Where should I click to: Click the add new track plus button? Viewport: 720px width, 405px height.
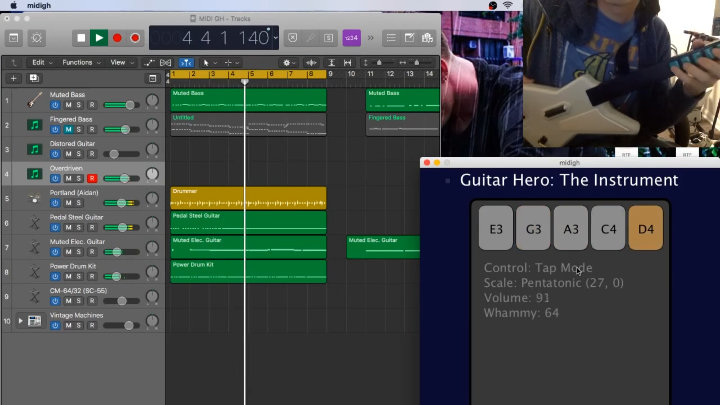14,77
